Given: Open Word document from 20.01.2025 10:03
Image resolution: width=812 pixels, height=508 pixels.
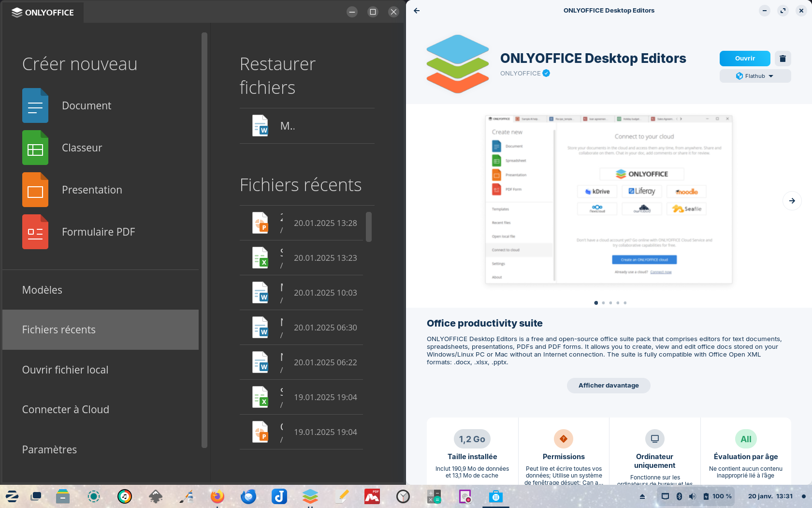Looking at the screenshot, I should point(301,293).
